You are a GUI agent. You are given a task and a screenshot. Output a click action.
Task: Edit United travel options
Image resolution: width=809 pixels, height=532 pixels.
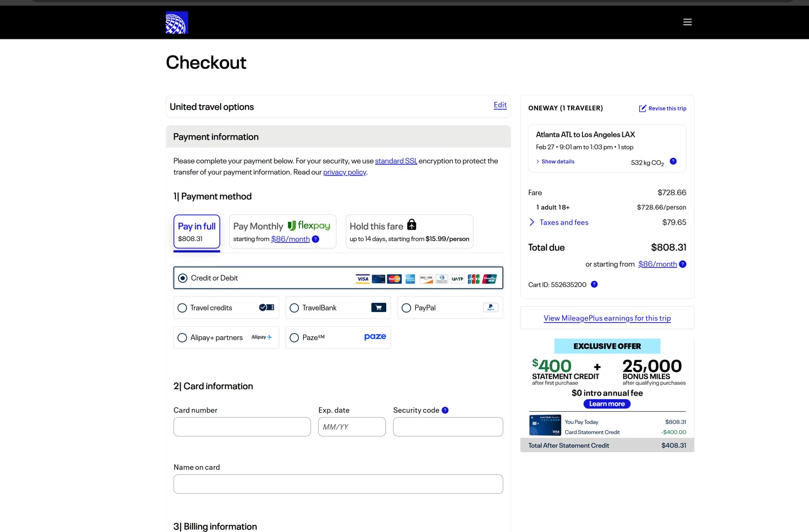[x=500, y=105]
